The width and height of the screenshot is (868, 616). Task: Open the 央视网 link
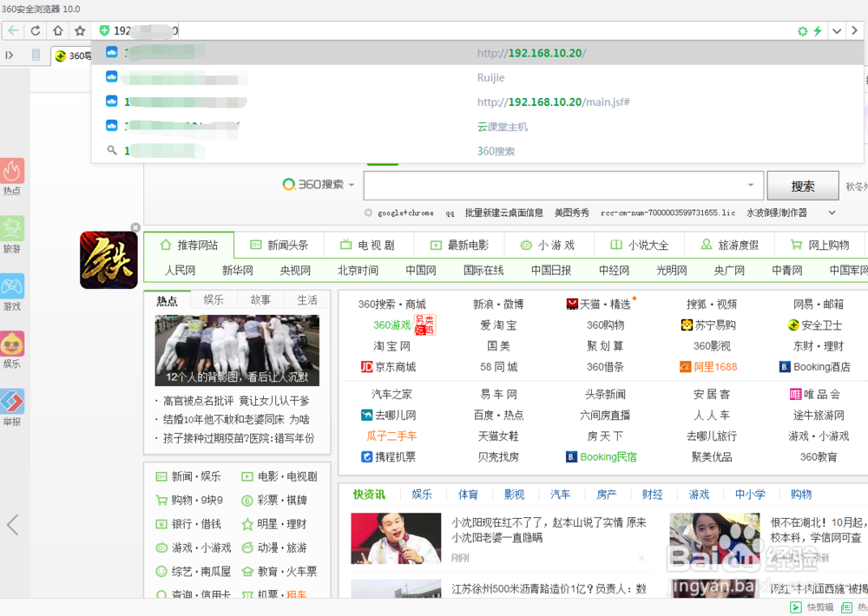click(295, 271)
